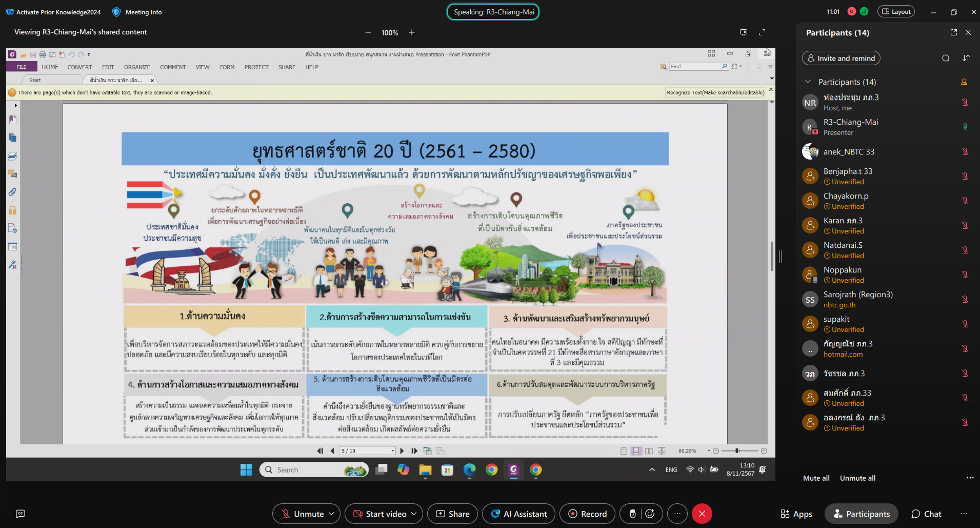The height and width of the screenshot is (528, 980).
Task: Switch to the Start document tab
Action: (x=35, y=80)
